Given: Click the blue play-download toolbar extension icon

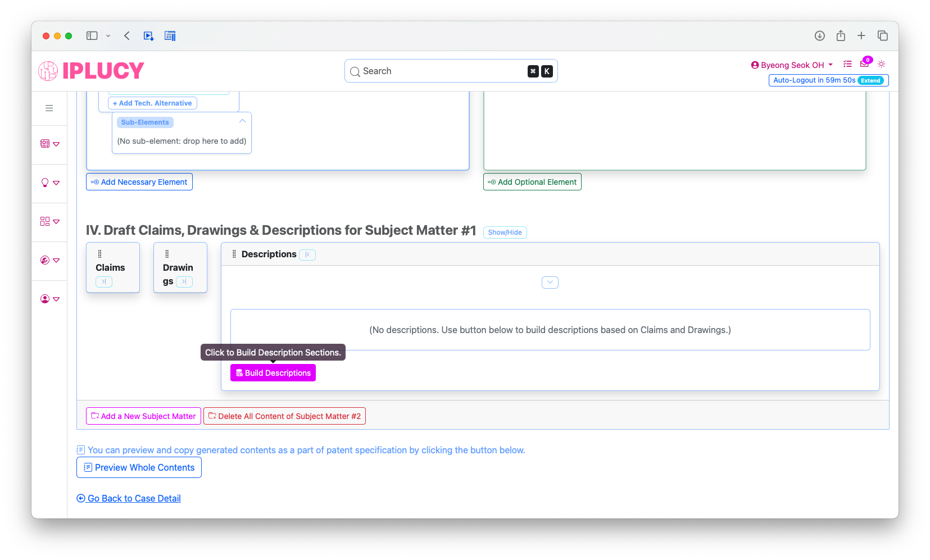Looking at the screenshot, I should pos(148,36).
